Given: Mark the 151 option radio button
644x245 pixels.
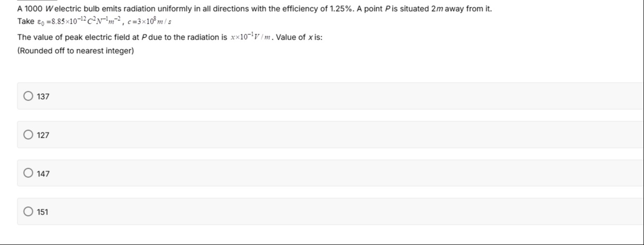Looking at the screenshot, I should pos(29,212).
